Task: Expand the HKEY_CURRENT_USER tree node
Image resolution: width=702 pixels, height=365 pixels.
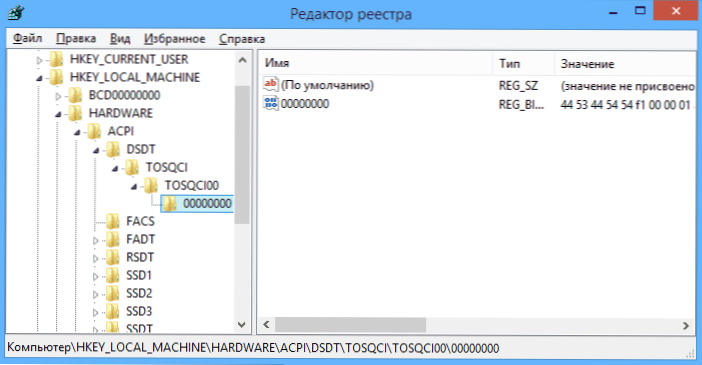Action: pyautogui.click(x=39, y=60)
